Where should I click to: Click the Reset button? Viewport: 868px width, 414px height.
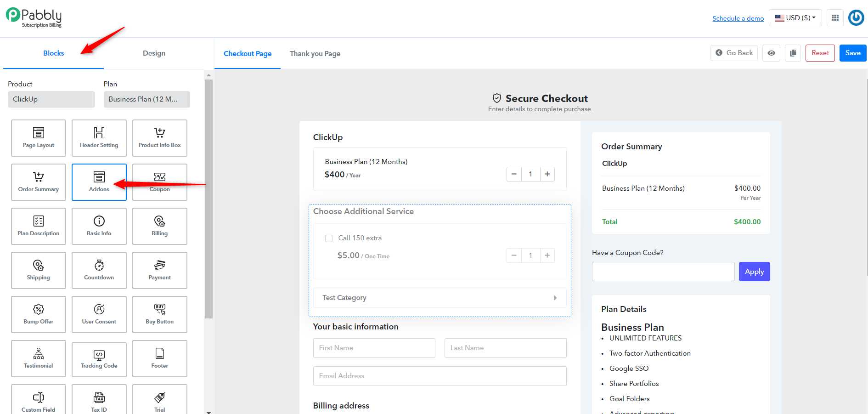tap(820, 53)
